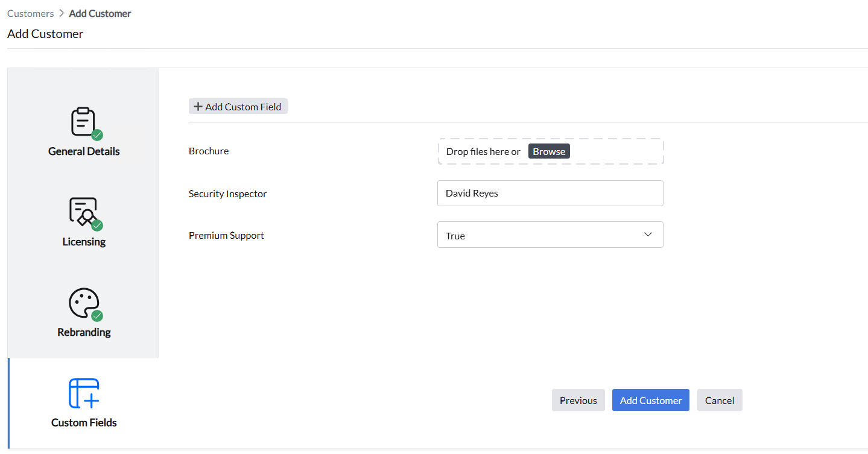Click the Premium Support dropdown chevron arrow

648,235
